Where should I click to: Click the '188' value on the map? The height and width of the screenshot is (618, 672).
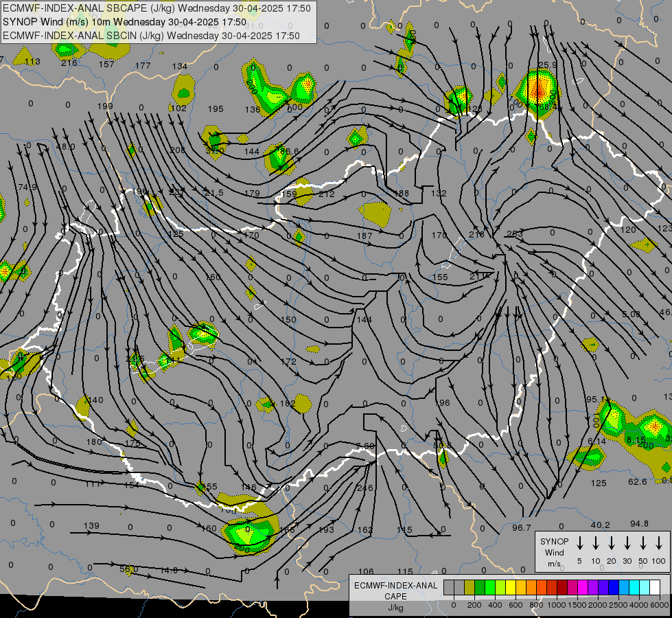tap(401, 194)
